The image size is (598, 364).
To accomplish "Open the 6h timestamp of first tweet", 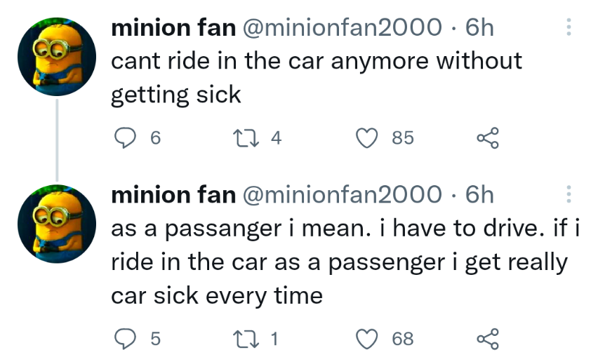I will point(479,28).
